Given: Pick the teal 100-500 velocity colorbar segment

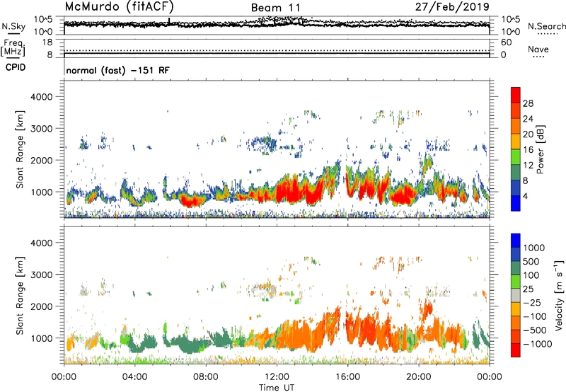Looking at the screenshot, I should 516,268.
